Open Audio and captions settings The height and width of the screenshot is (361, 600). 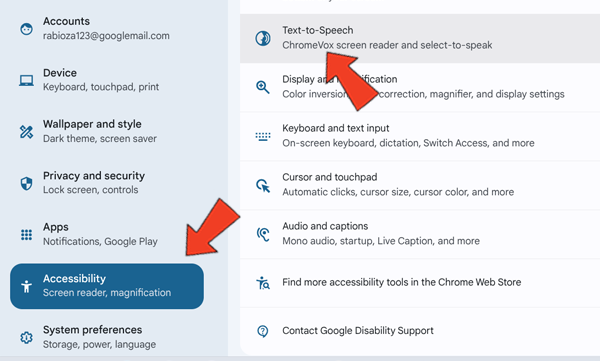[x=420, y=234]
